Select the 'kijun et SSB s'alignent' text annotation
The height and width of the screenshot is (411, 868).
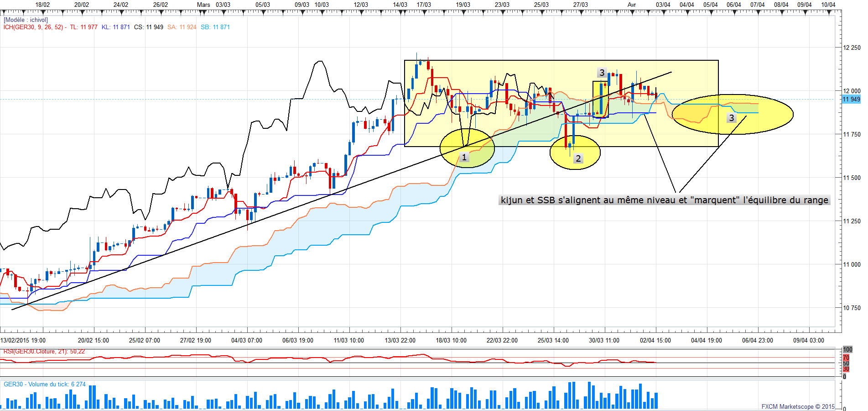pyautogui.click(x=664, y=200)
